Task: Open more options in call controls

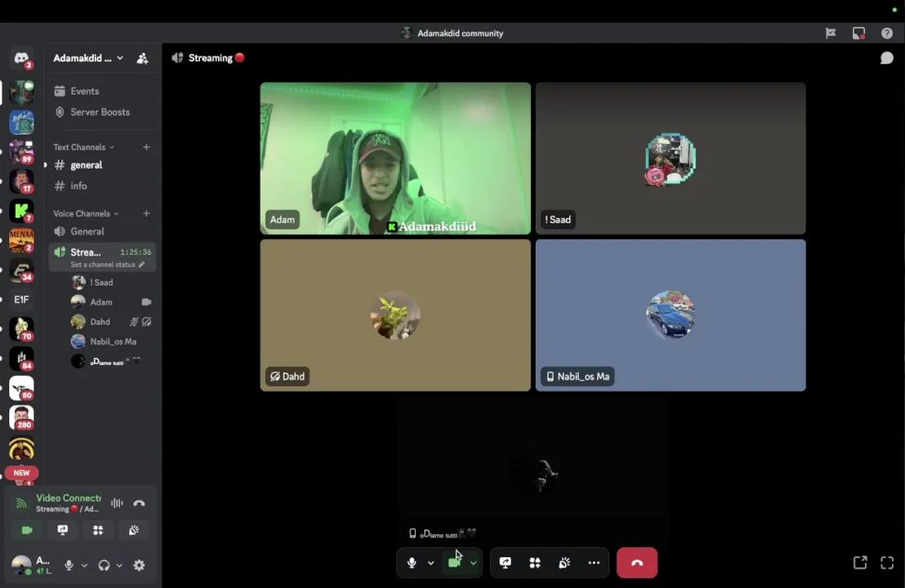Action: [x=594, y=563]
